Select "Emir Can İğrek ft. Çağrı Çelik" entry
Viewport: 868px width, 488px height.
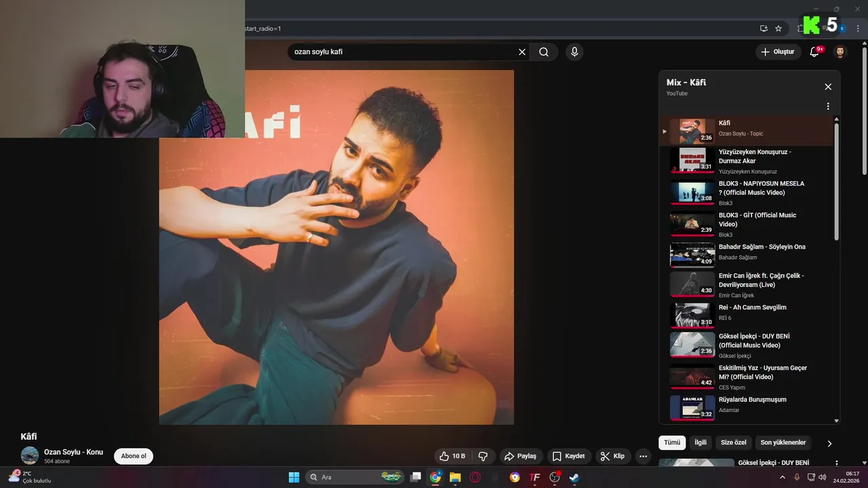click(746, 285)
